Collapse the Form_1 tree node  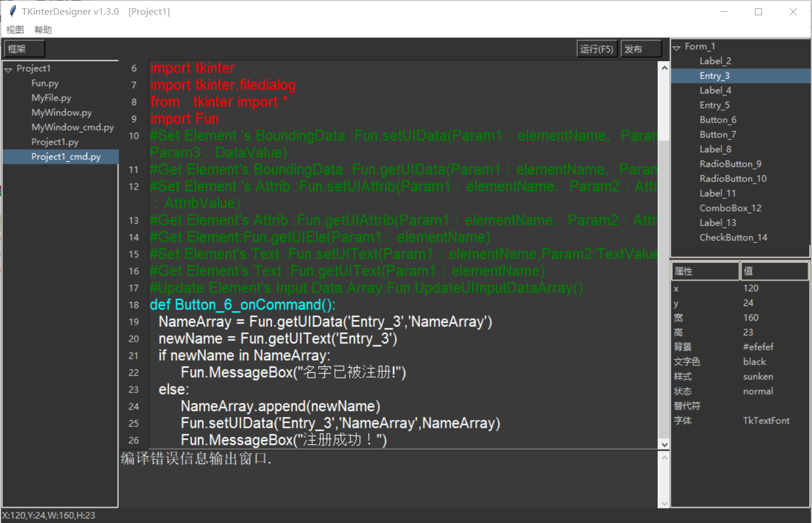(x=677, y=48)
